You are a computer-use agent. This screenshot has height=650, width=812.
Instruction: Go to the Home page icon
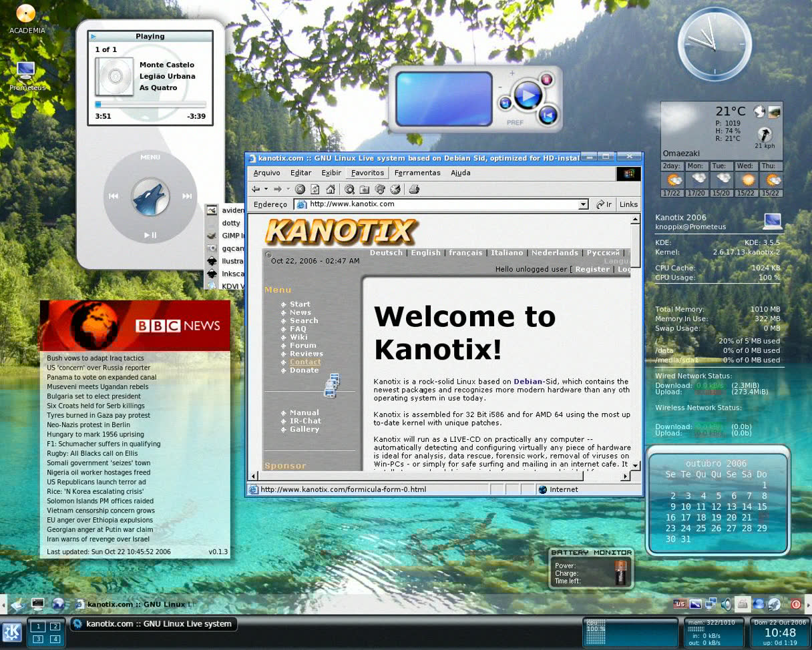click(331, 190)
